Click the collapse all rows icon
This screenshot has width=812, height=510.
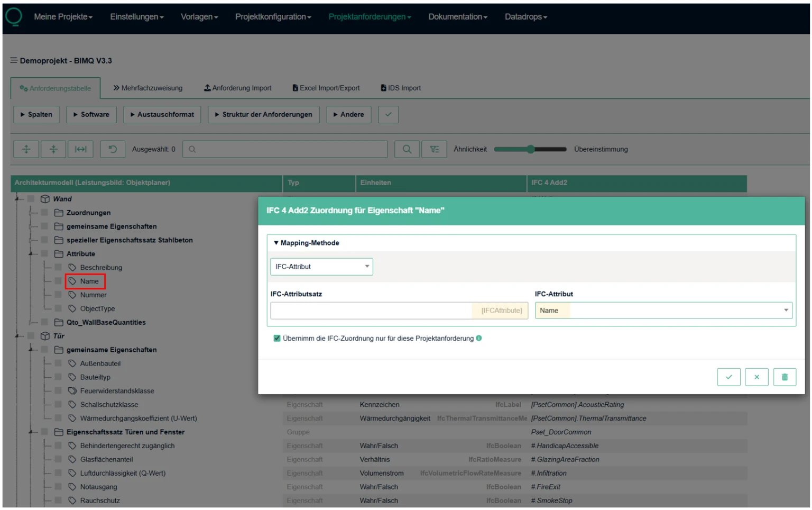53,149
